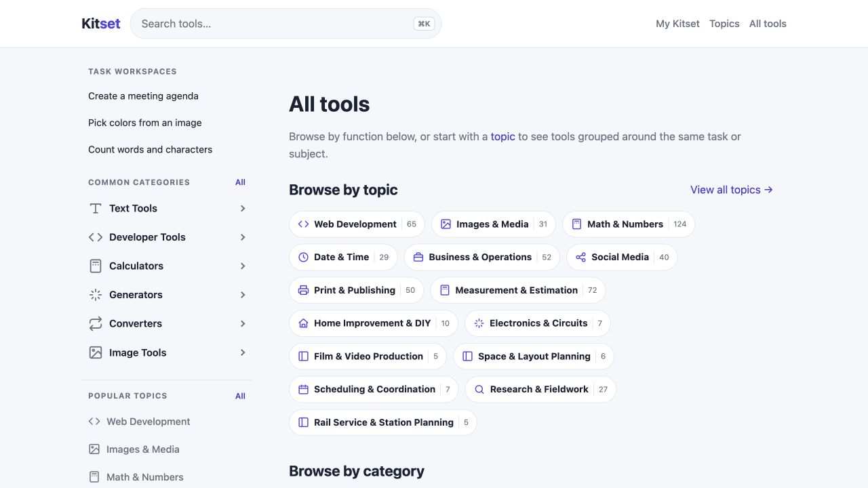Go to Topics in the top navigation
This screenshot has width=868, height=488.
pos(724,24)
